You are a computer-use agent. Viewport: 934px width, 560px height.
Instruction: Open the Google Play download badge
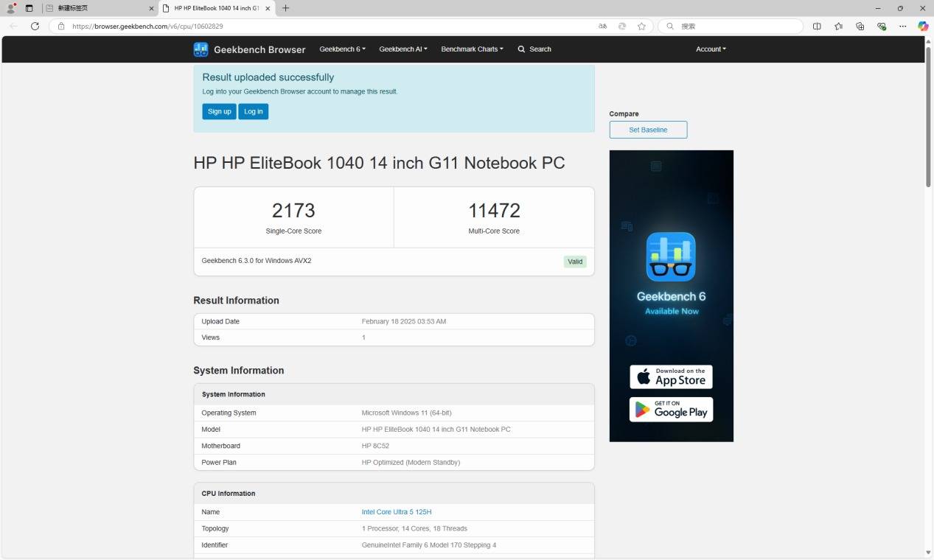(x=671, y=410)
